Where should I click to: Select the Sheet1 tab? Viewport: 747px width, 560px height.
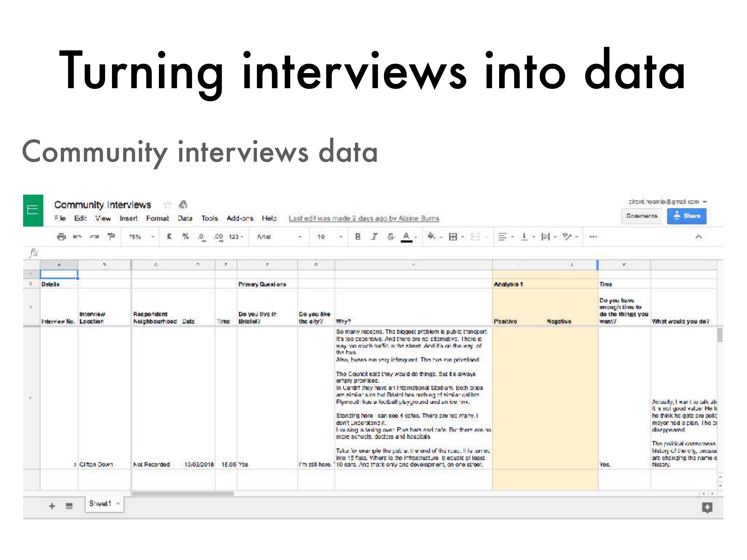(100, 504)
